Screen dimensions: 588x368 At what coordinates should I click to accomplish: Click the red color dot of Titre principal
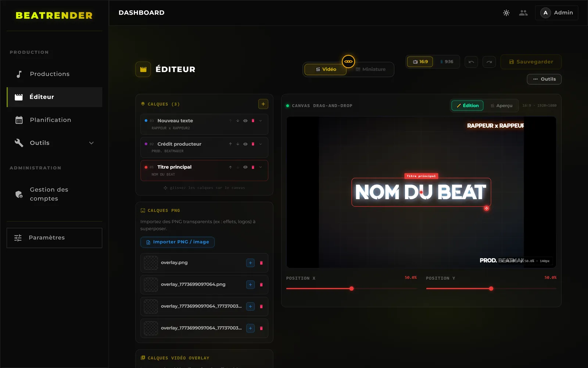point(146,167)
